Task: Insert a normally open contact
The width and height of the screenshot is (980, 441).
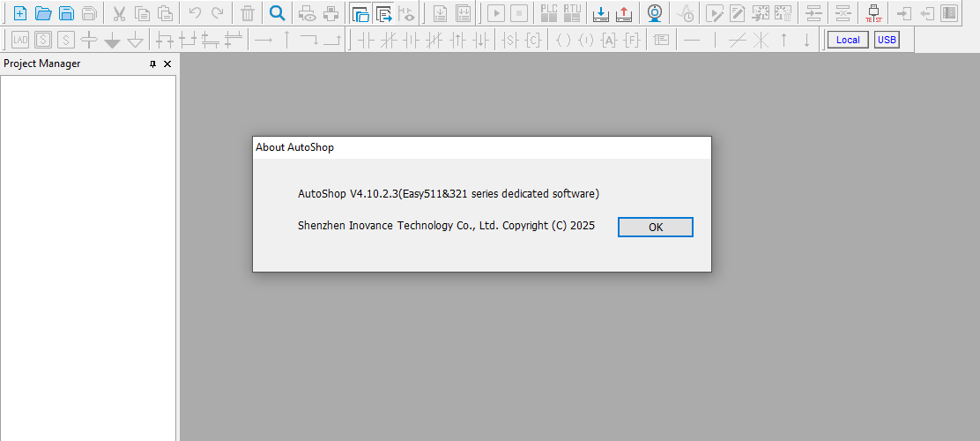Action: 366,40
